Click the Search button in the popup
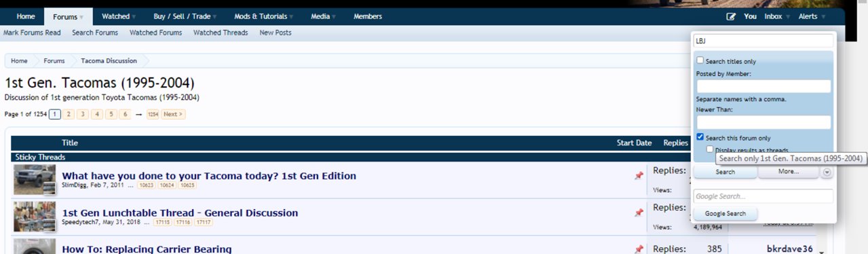This screenshot has height=254, width=868. [x=725, y=172]
